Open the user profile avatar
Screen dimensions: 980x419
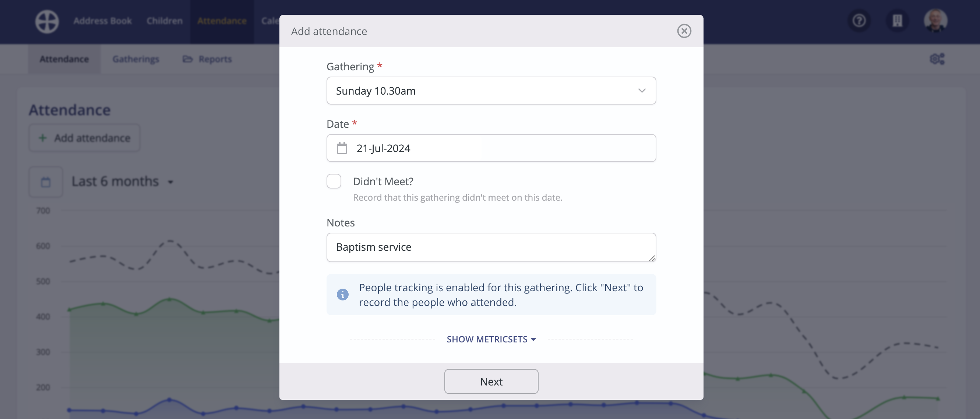pos(935,21)
